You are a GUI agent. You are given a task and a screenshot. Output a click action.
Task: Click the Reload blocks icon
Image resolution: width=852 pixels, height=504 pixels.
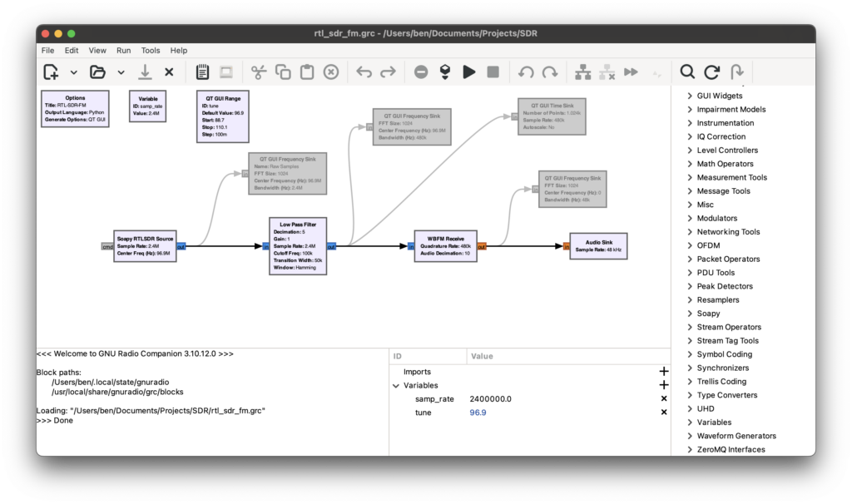coord(711,72)
